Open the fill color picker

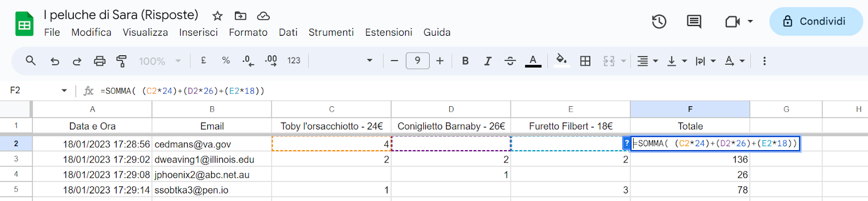click(561, 61)
